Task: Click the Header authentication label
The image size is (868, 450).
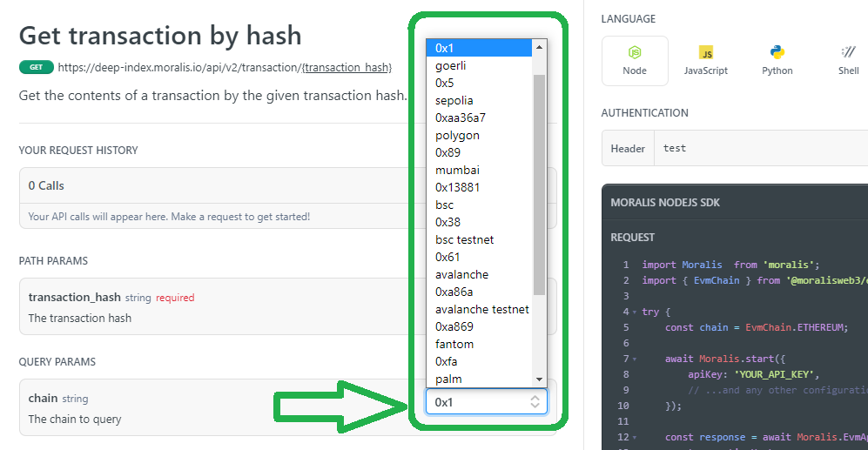Action: point(628,148)
